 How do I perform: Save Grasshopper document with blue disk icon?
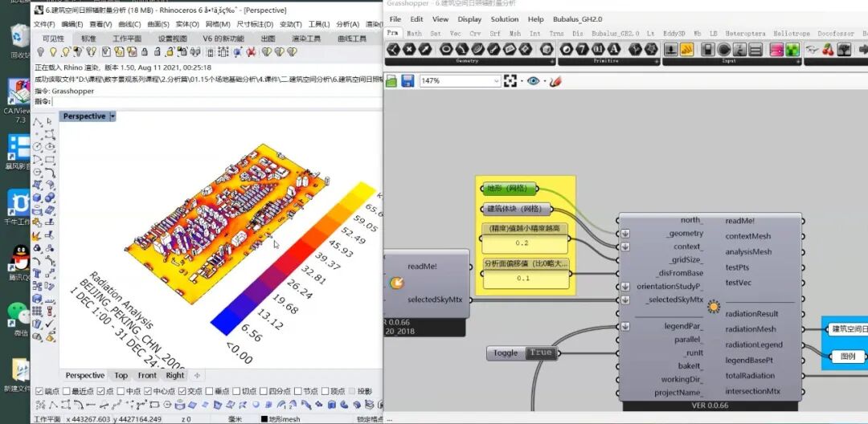coord(407,81)
